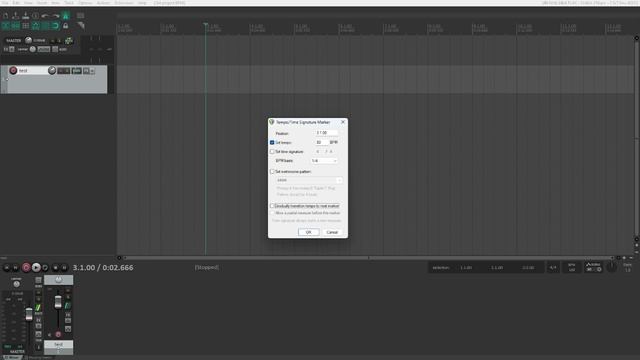Open global automation override button
640x360 pixels.
[593, 267]
